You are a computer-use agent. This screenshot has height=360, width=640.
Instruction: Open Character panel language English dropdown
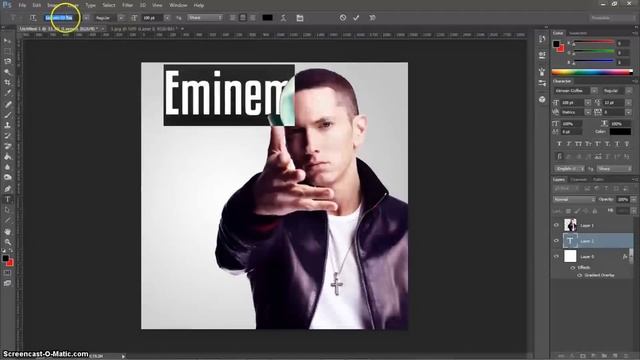coord(569,169)
